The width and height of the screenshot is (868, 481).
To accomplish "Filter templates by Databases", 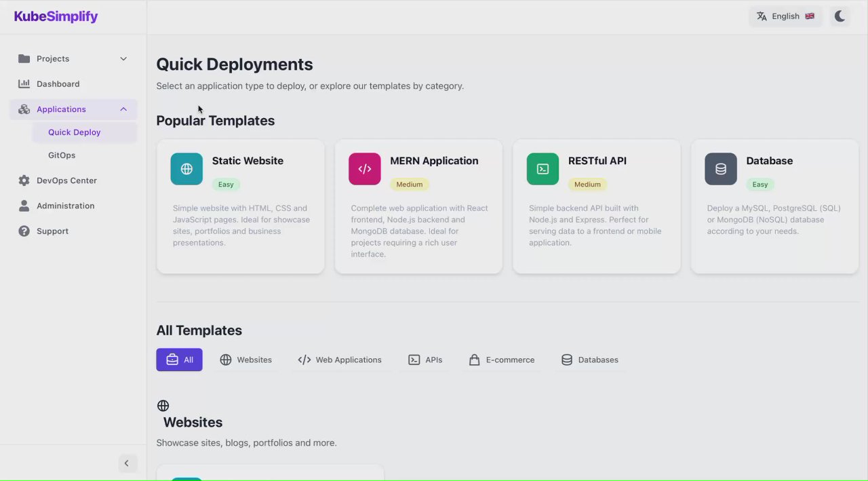I will 590,360.
